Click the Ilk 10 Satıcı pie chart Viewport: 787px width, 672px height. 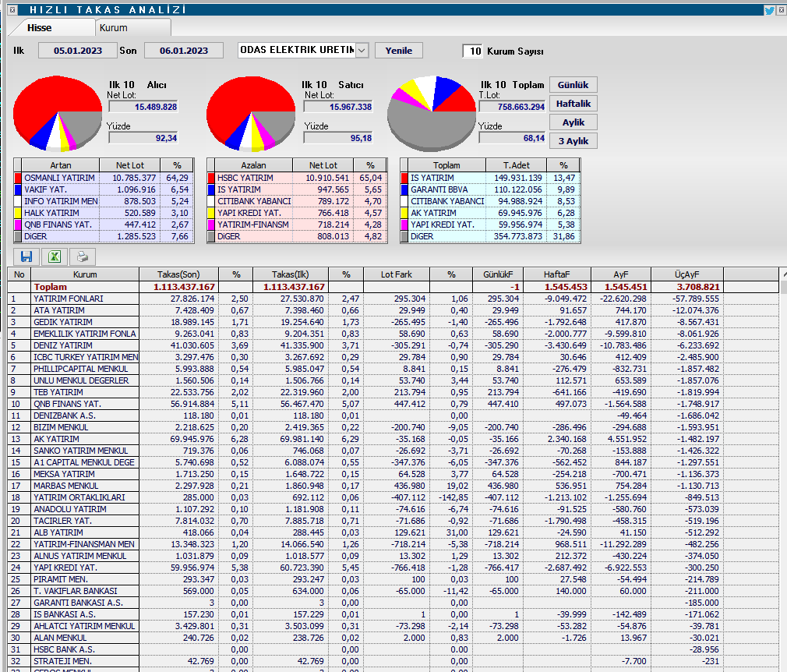point(251,114)
